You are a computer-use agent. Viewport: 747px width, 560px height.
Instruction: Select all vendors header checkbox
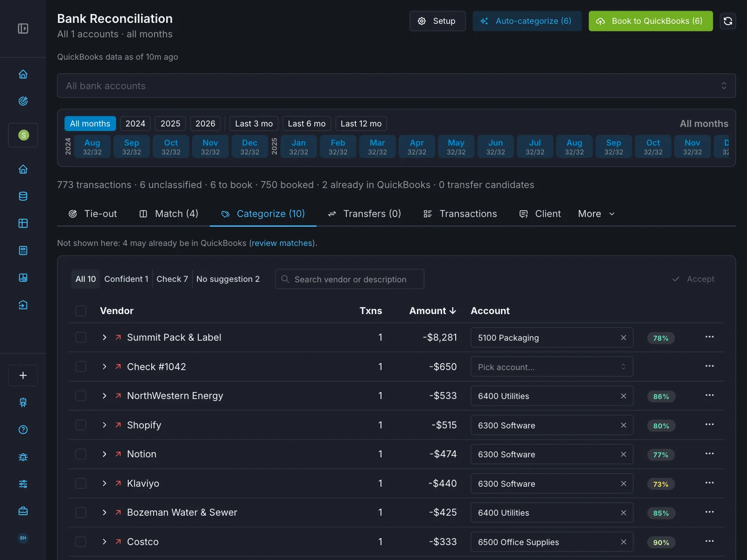81,311
